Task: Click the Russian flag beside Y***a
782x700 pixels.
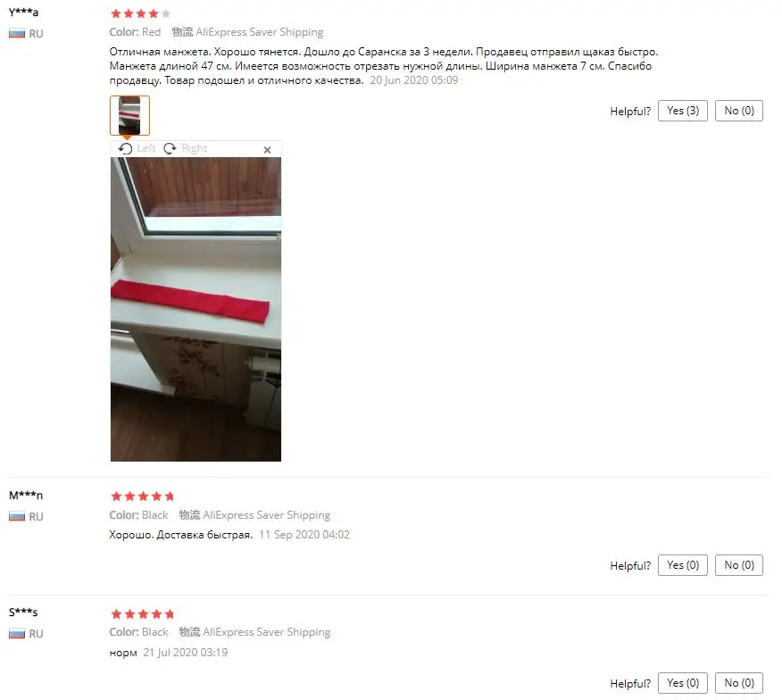Action: pyautogui.click(x=17, y=34)
